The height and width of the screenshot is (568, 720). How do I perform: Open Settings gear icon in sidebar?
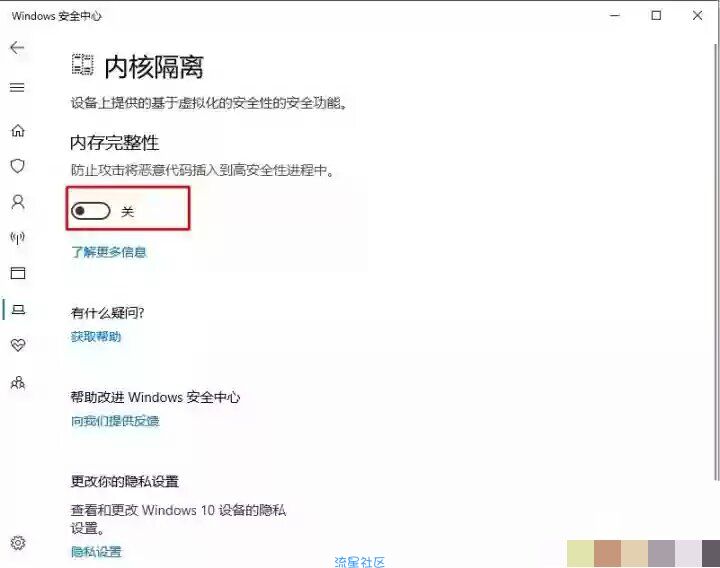point(18,543)
